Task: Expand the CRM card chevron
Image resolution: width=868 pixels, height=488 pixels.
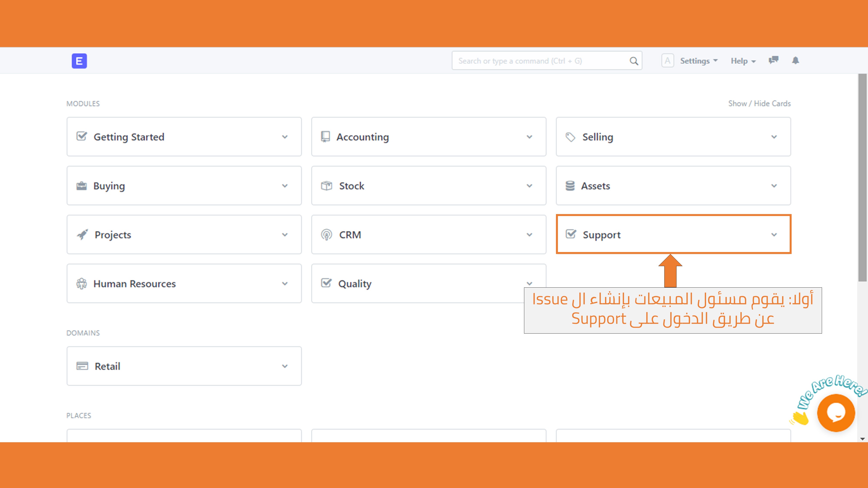Action: [x=529, y=234]
